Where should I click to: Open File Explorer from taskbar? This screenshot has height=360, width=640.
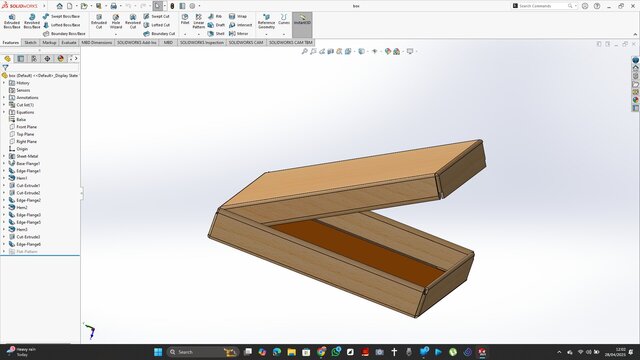point(291,352)
